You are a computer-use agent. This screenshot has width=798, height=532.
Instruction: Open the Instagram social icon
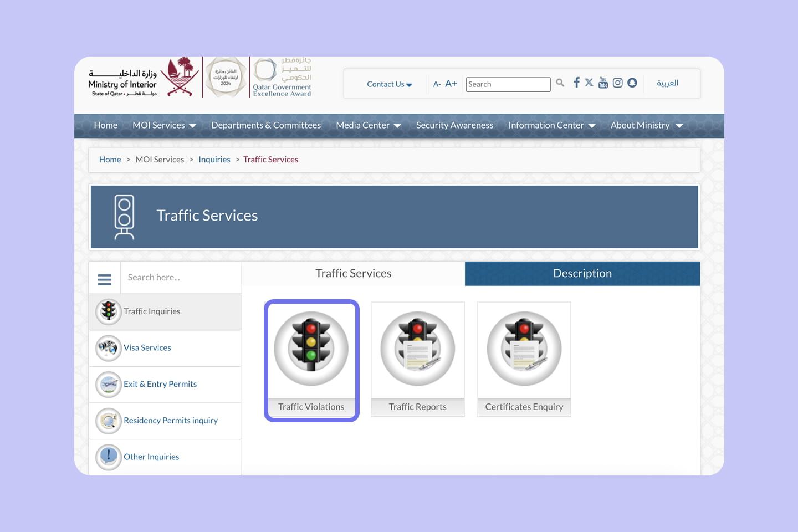click(617, 83)
